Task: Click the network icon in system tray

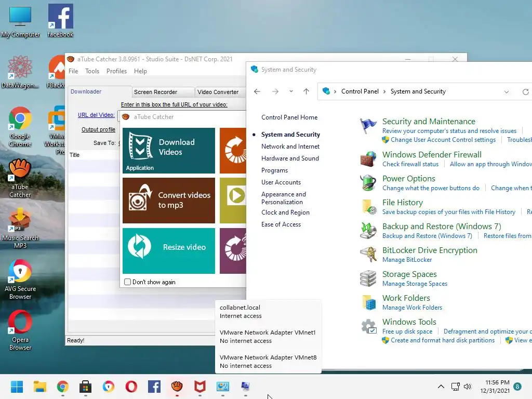Action: pyautogui.click(x=455, y=387)
